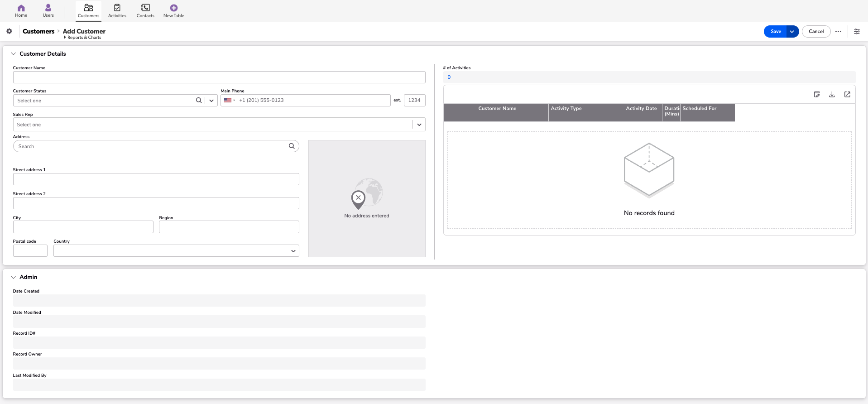
Task: Focus the Street address 2 field
Action: [156, 203]
